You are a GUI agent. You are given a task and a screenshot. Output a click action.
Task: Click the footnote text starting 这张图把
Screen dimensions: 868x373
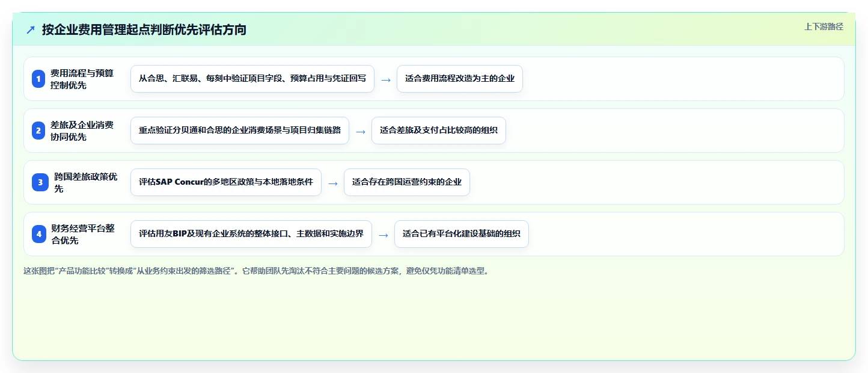257,271
